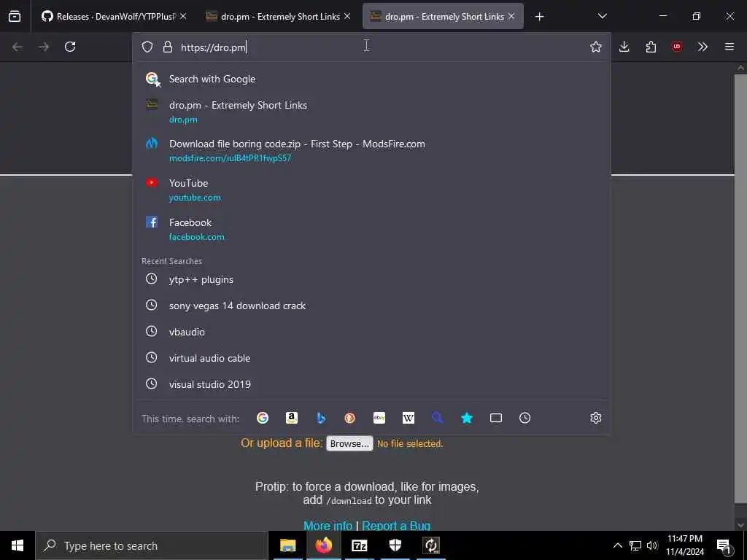Viewport: 747px width, 560px height.
Task: Search in History clock icon
Action: click(525, 418)
